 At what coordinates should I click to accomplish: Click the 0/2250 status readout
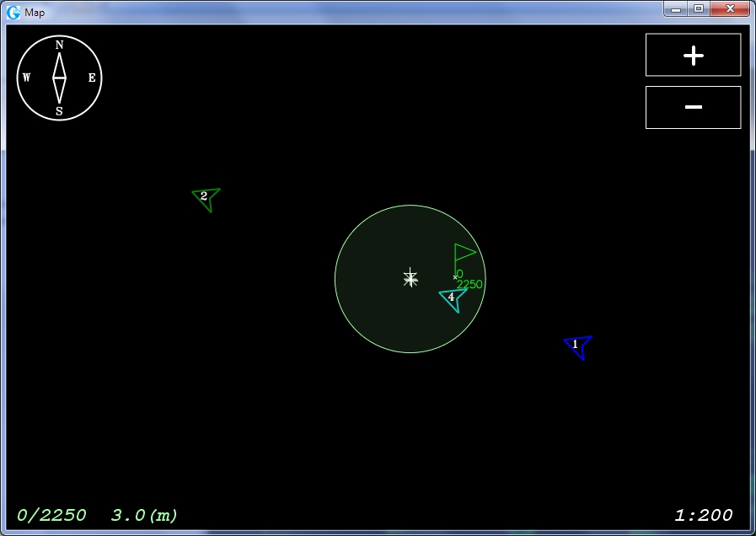coord(51,515)
